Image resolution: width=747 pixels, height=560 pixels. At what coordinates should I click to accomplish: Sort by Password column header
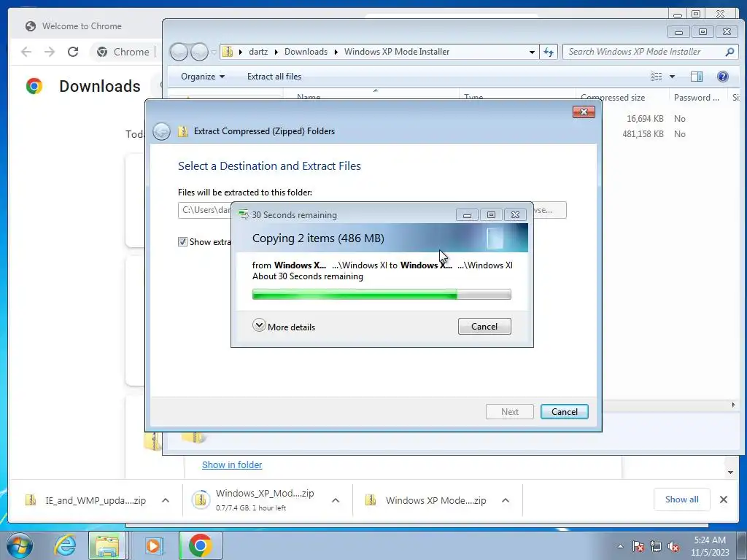pos(698,97)
